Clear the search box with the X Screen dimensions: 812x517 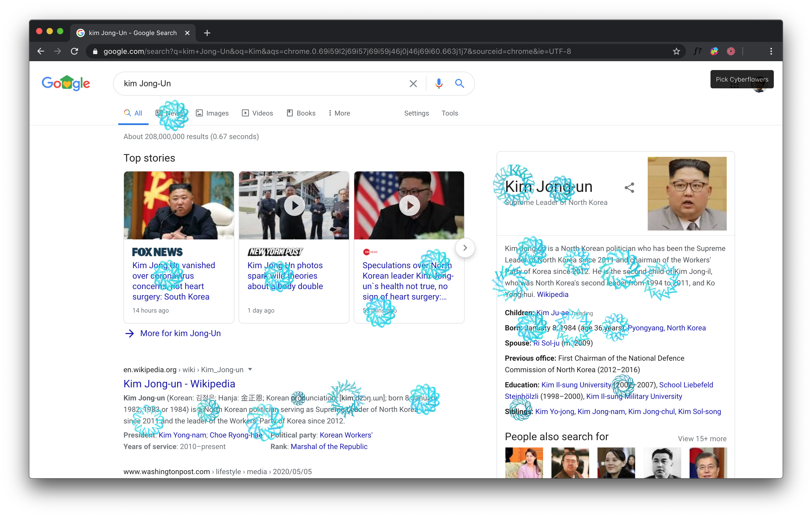click(x=413, y=84)
